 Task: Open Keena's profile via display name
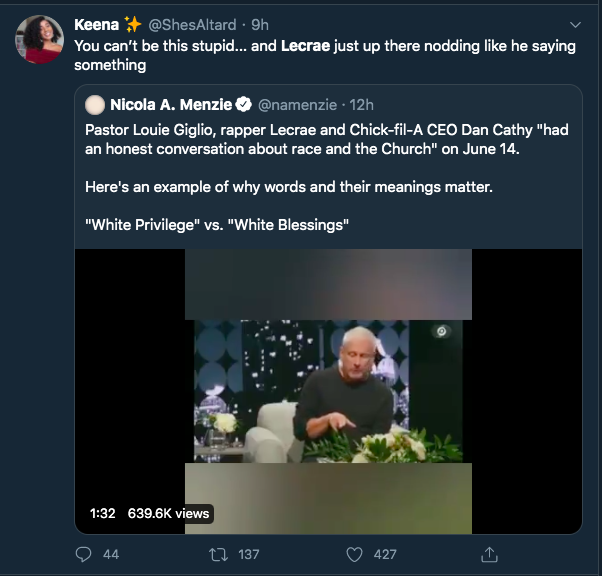point(97,24)
